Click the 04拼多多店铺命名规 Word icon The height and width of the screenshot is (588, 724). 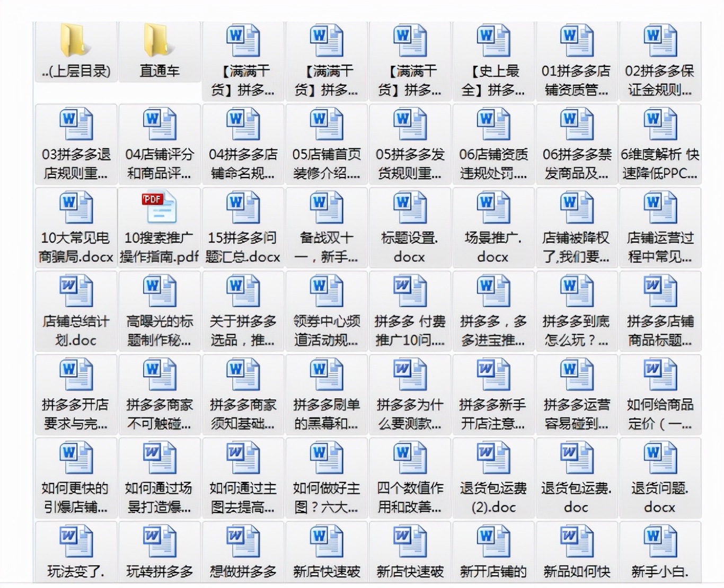pyautogui.click(x=243, y=124)
